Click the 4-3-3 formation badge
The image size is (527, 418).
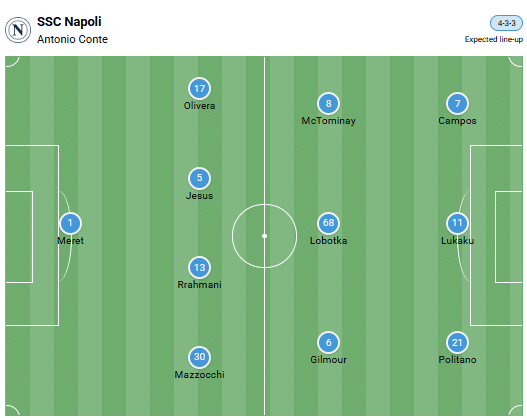[x=506, y=23]
